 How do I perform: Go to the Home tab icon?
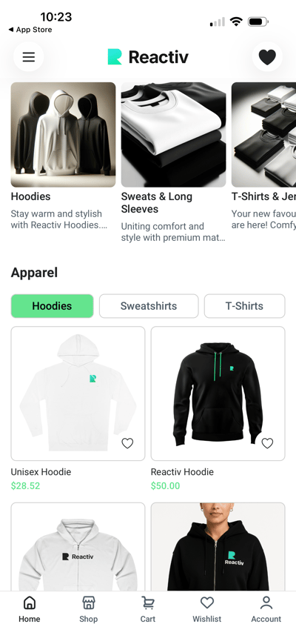click(x=30, y=603)
